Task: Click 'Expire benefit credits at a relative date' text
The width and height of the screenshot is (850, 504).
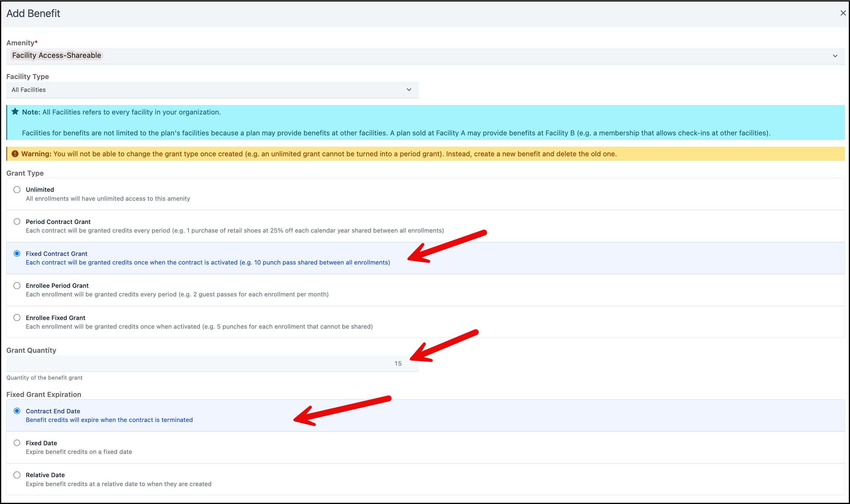Action: point(118,484)
